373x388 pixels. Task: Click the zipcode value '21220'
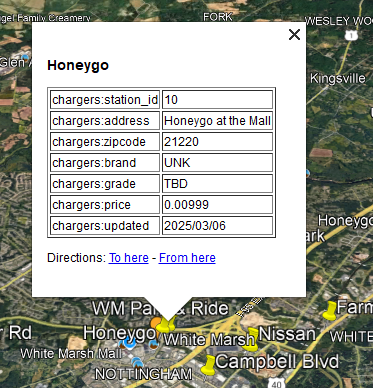(217, 142)
